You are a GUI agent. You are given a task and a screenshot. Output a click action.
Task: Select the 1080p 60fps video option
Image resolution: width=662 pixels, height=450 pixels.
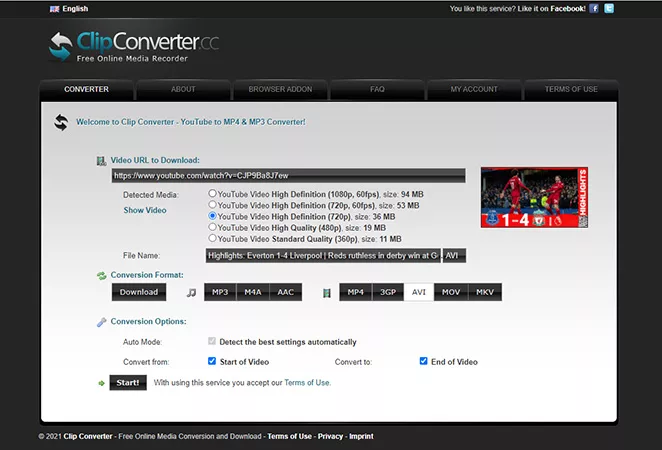pos(212,193)
